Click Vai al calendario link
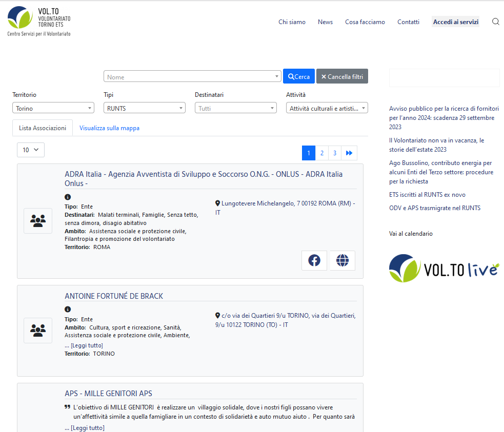504x432 pixels. 411,234
